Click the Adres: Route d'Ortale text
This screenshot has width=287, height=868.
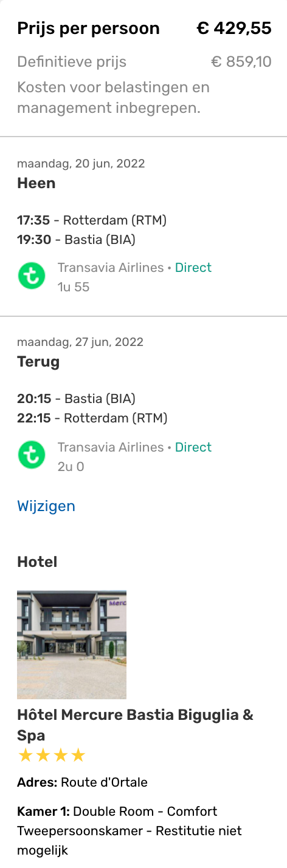tap(82, 782)
